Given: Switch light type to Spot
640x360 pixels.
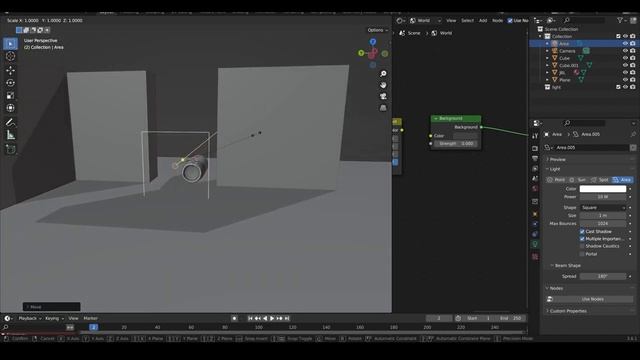Looking at the screenshot, I should (x=600, y=180).
